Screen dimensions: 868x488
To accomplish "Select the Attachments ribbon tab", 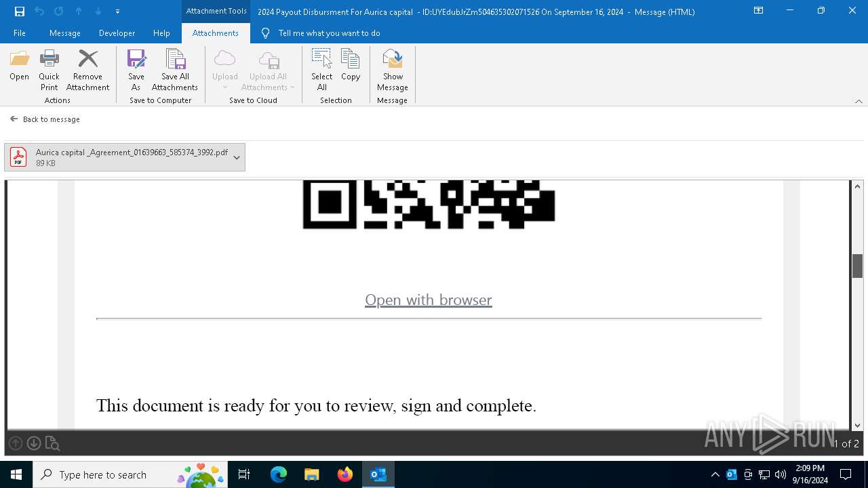I will click(x=216, y=33).
